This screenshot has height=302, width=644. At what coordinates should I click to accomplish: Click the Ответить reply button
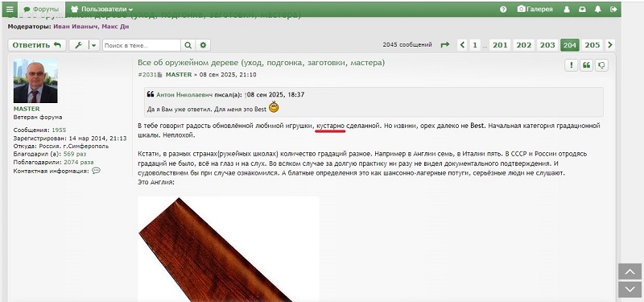pyautogui.click(x=37, y=45)
